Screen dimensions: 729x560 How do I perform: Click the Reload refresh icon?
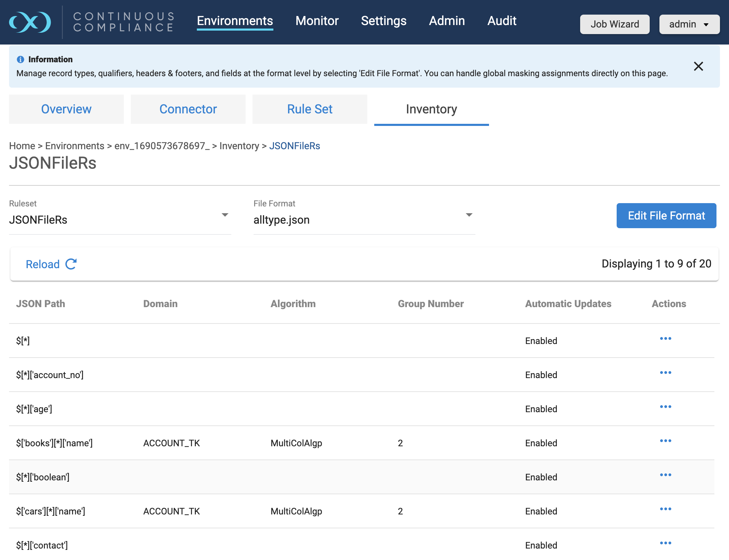point(71,264)
